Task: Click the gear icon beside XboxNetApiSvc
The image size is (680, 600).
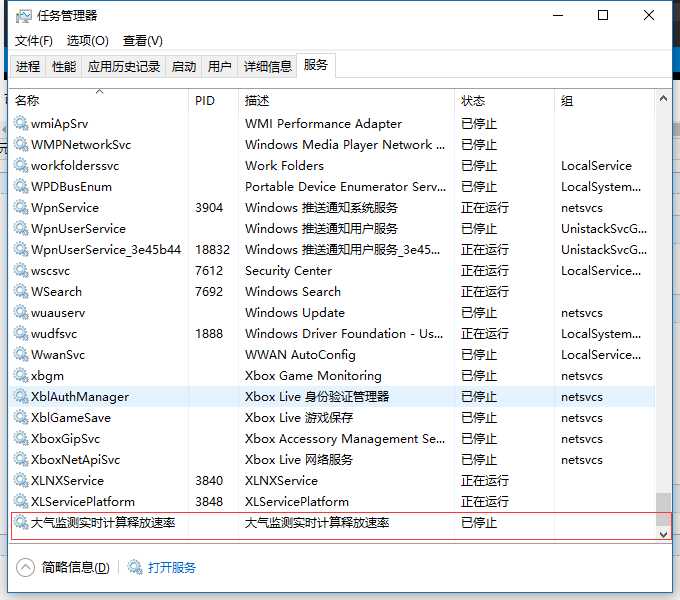Action: pos(21,459)
